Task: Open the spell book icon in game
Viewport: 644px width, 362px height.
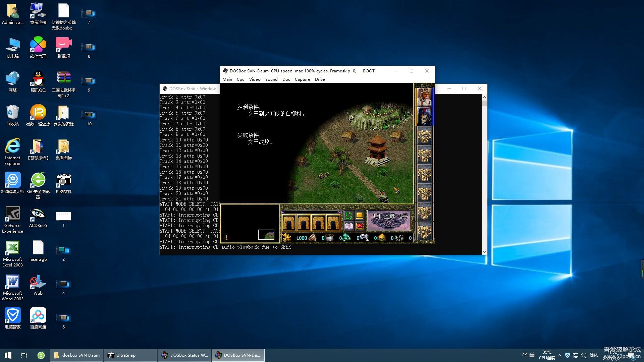Action: point(348,226)
